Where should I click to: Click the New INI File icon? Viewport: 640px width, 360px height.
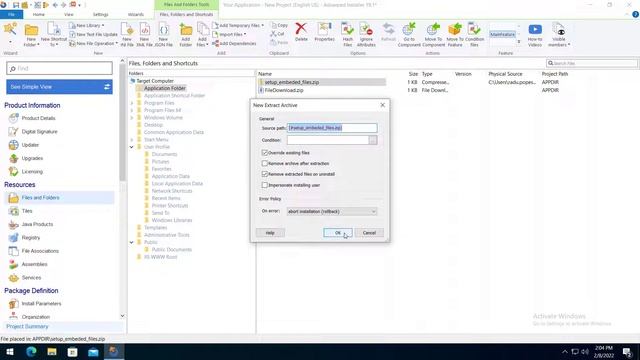127,35
